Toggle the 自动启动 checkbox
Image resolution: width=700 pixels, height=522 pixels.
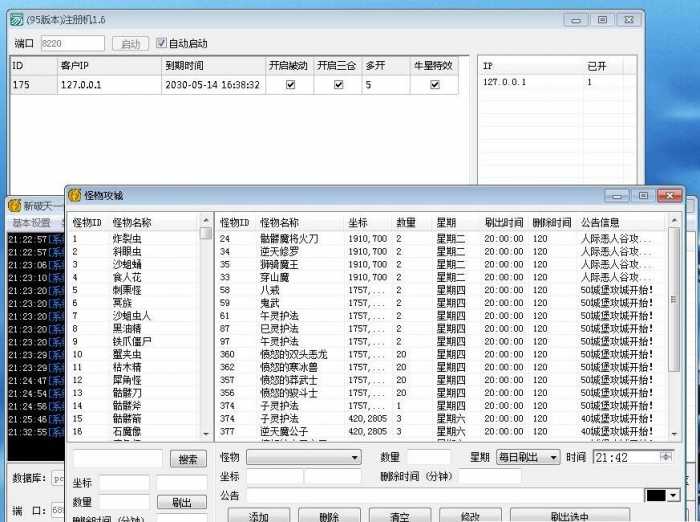[x=162, y=44]
